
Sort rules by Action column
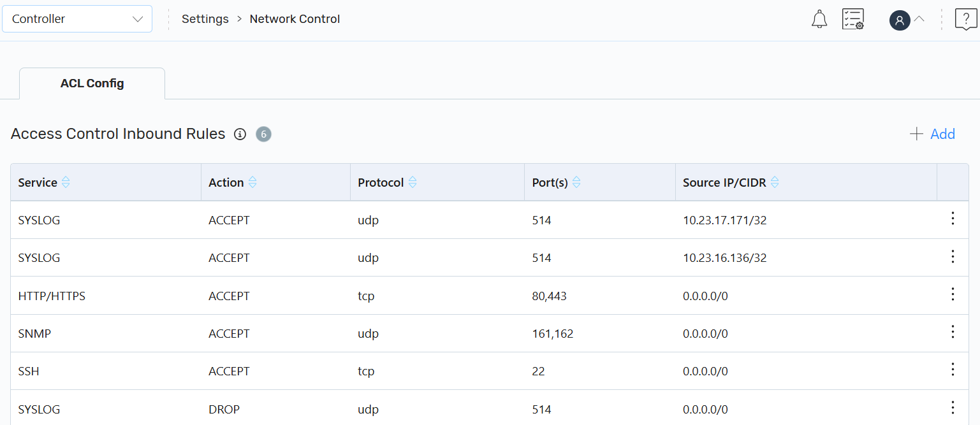[x=252, y=183]
